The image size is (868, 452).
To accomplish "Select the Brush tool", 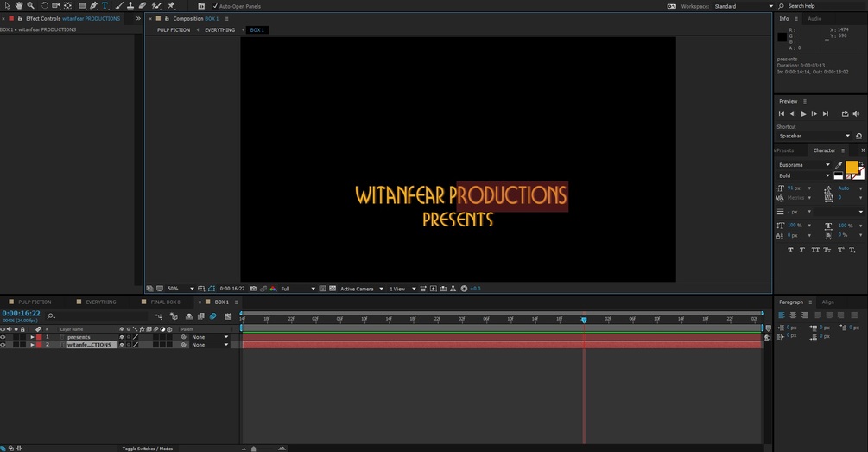I will pyautogui.click(x=119, y=5).
